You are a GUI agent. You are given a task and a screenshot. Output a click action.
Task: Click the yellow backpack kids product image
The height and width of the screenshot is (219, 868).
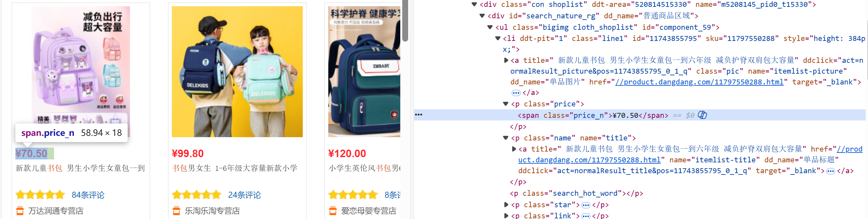click(x=237, y=72)
